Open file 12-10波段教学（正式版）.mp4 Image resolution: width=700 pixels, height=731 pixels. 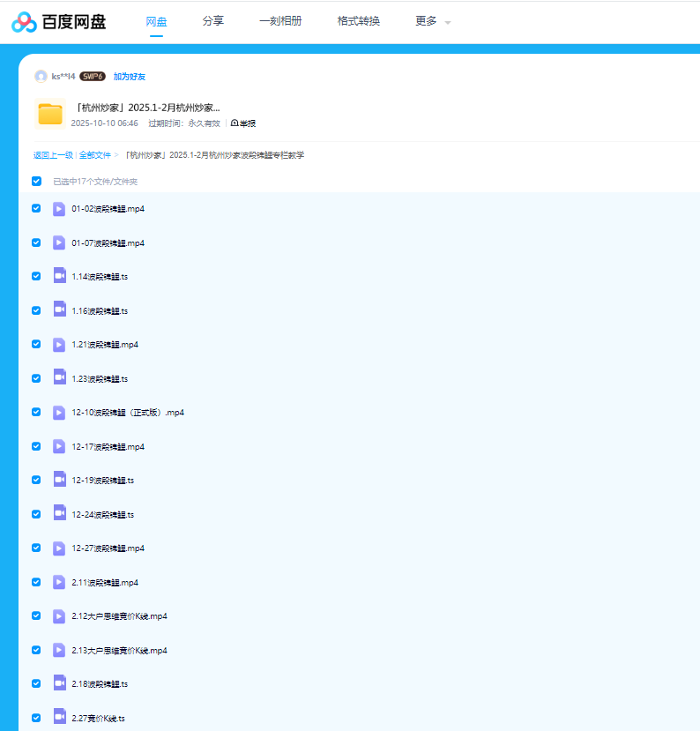point(128,413)
